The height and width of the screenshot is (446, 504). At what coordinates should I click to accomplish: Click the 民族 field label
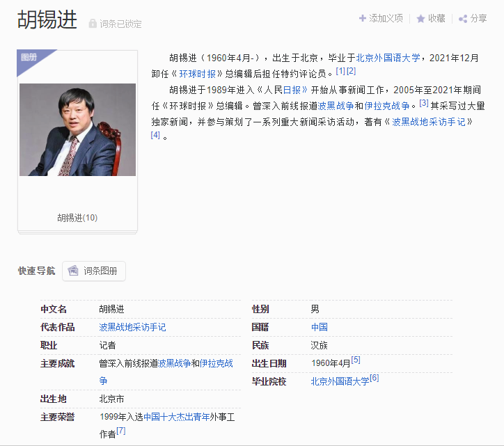(260, 345)
